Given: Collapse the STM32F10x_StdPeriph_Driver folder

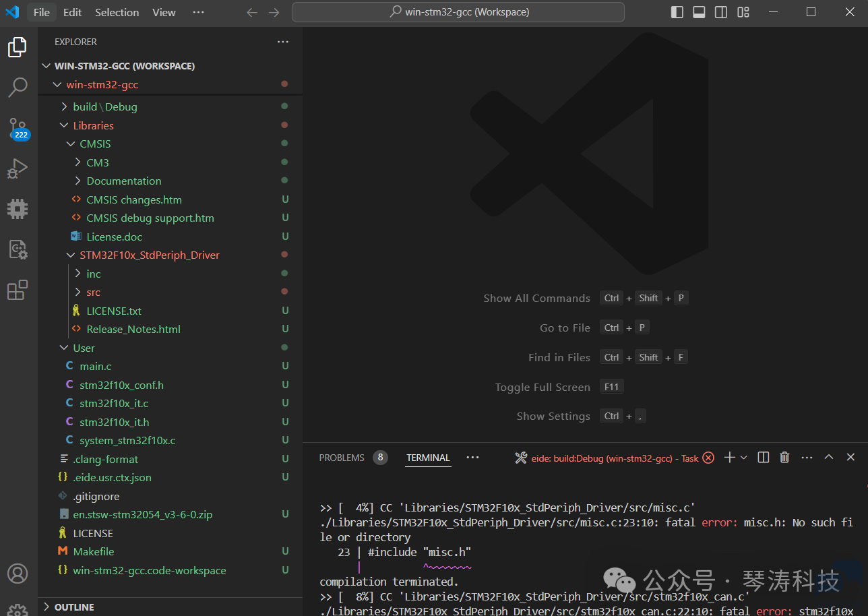Looking at the screenshot, I should click(170, 255).
